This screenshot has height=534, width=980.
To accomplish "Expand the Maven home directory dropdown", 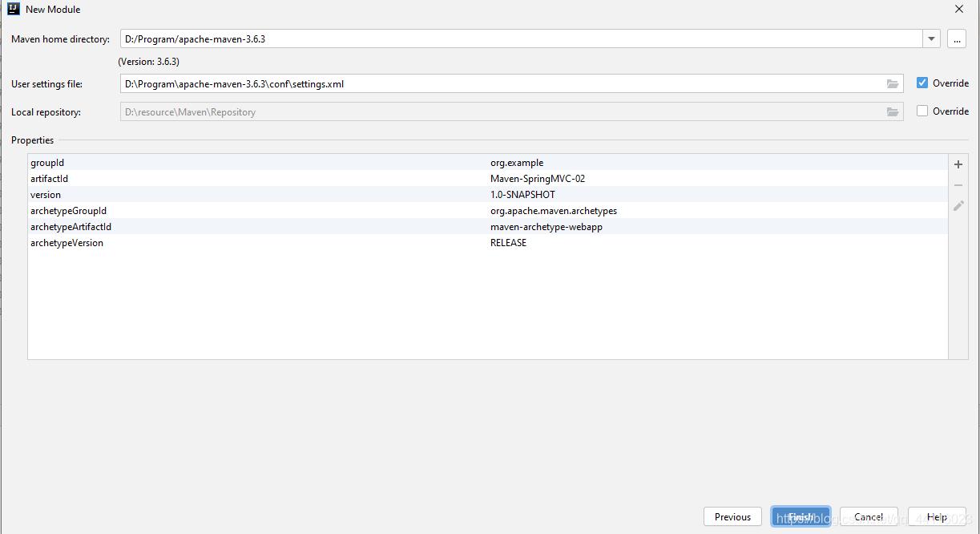I will point(931,39).
